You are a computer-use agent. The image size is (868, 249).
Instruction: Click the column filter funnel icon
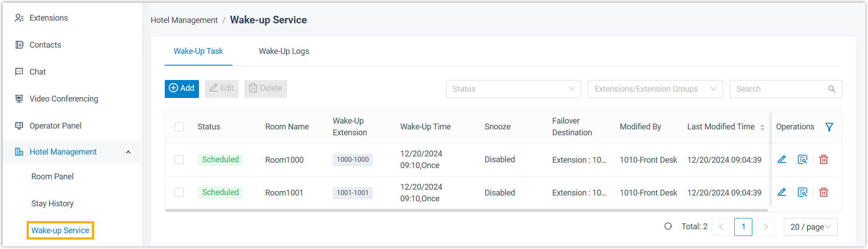[x=829, y=127]
